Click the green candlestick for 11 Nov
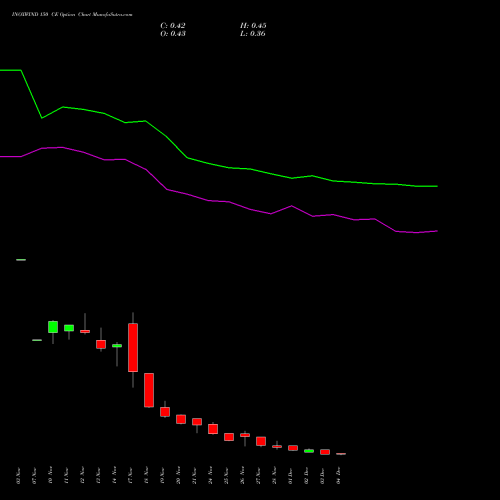Screen dimensions: 500x500 click(x=69, y=328)
